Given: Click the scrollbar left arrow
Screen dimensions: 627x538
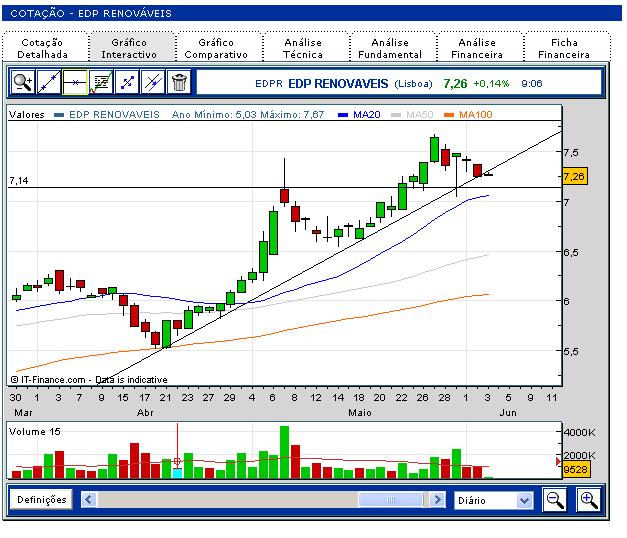Looking at the screenshot, I should point(89,500).
